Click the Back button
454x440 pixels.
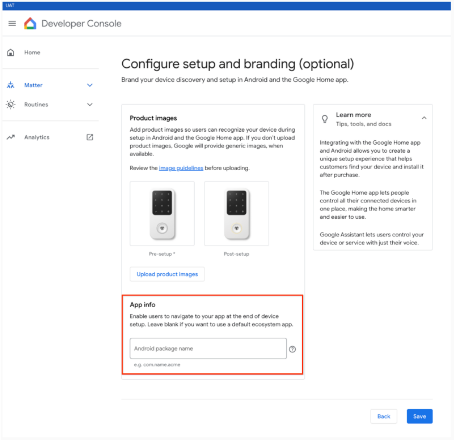click(x=384, y=416)
